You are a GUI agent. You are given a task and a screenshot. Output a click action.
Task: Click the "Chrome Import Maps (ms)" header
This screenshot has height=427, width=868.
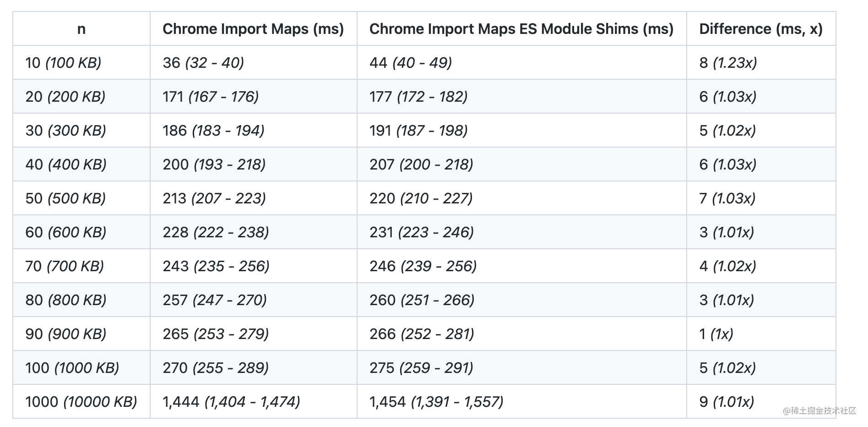tap(253, 29)
